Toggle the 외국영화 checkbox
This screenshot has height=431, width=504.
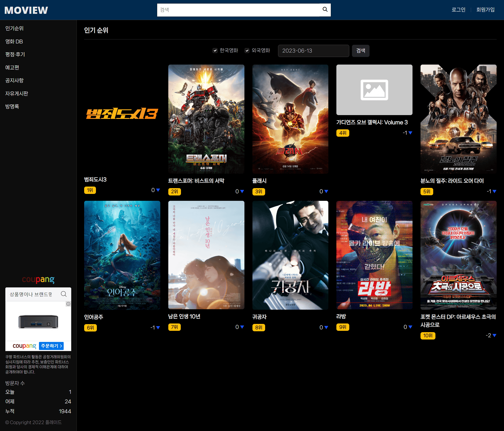(x=247, y=51)
